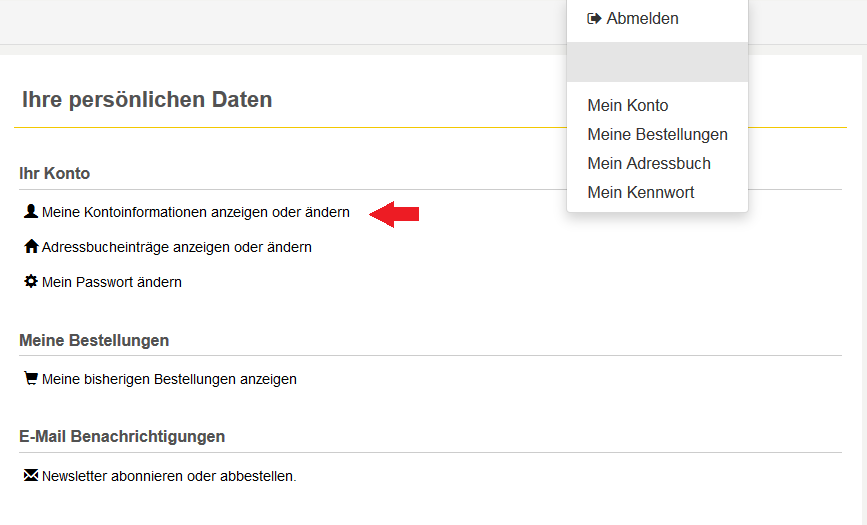Select Mein Kennwort in the dropdown menu

pyautogui.click(x=641, y=193)
